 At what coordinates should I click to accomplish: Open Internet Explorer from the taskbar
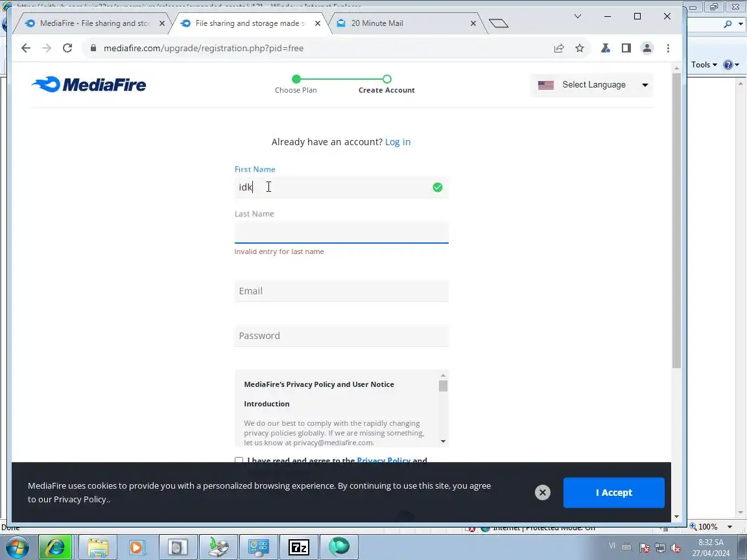pos(55,548)
